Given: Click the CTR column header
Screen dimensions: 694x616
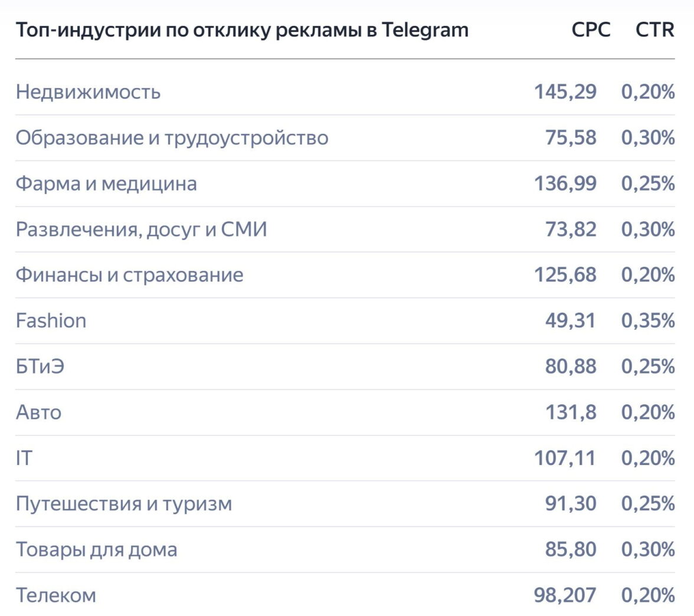Looking at the screenshot, I should coord(654,30).
